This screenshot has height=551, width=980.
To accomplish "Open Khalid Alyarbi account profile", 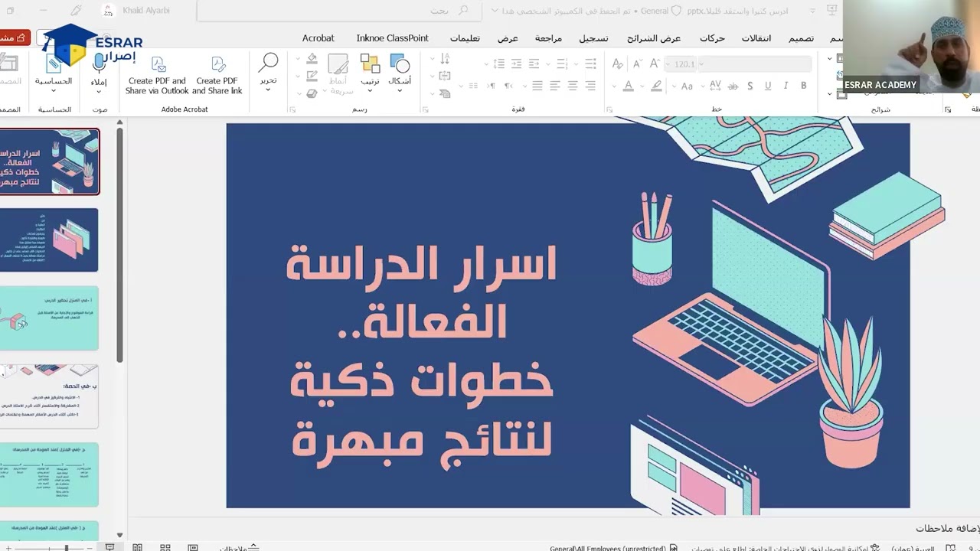I will pyautogui.click(x=136, y=11).
